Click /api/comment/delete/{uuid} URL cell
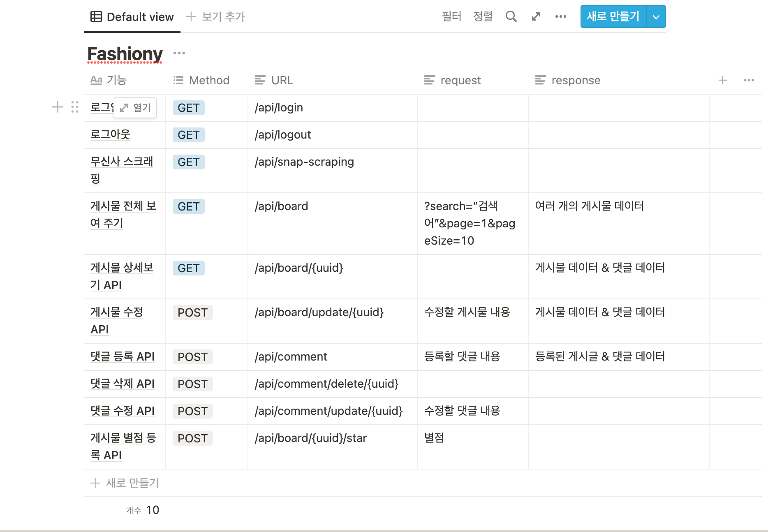The width and height of the screenshot is (768, 532). coord(332,384)
